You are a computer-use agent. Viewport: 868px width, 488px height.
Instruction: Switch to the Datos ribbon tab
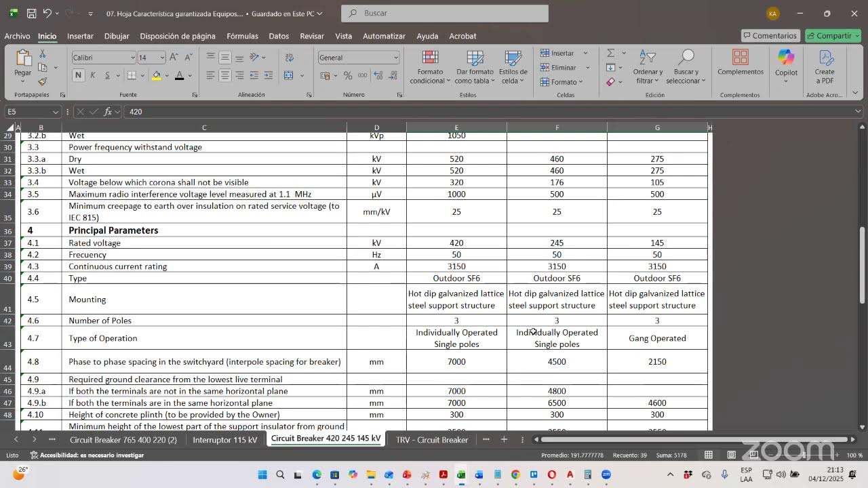pos(279,36)
